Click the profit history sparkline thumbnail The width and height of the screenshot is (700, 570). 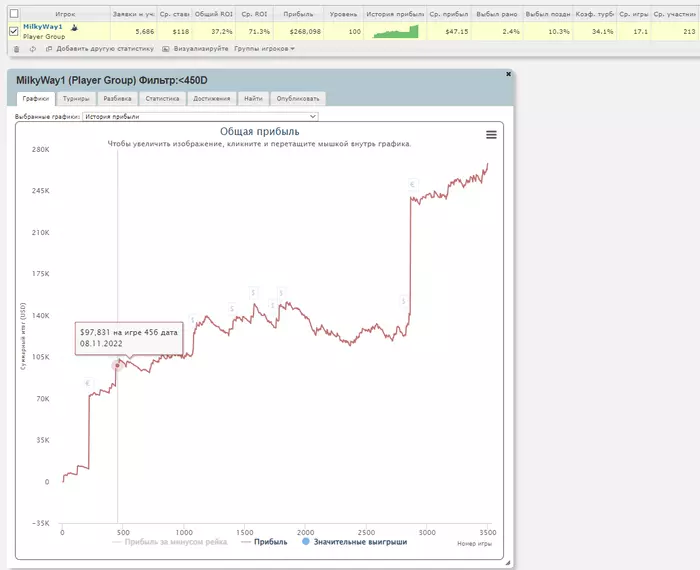(396, 32)
